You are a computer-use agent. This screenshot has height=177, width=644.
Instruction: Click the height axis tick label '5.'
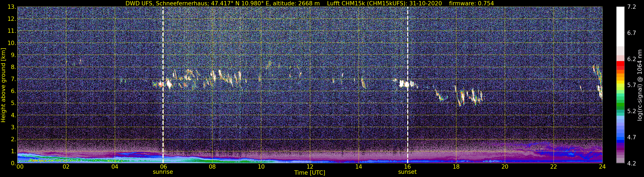tap(13, 103)
